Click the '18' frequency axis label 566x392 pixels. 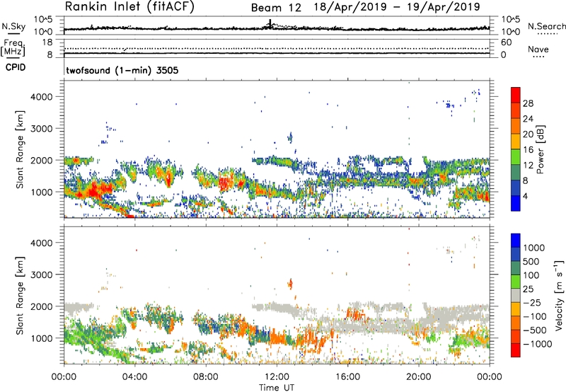click(47, 42)
